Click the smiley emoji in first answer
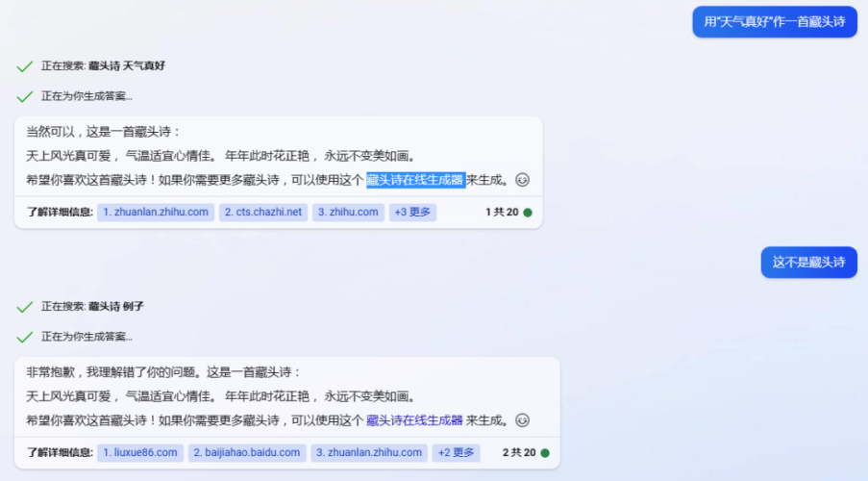Image resolution: width=868 pixels, height=481 pixels. [522, 180]
